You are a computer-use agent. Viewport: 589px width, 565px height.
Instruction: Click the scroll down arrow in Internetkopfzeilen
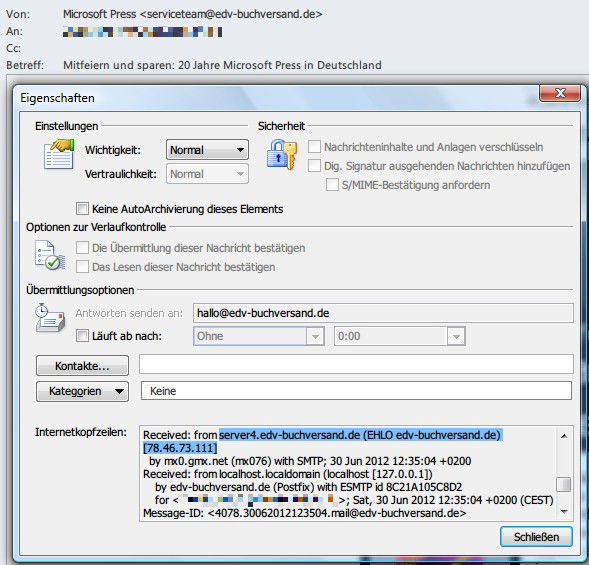tap(564, 511)
